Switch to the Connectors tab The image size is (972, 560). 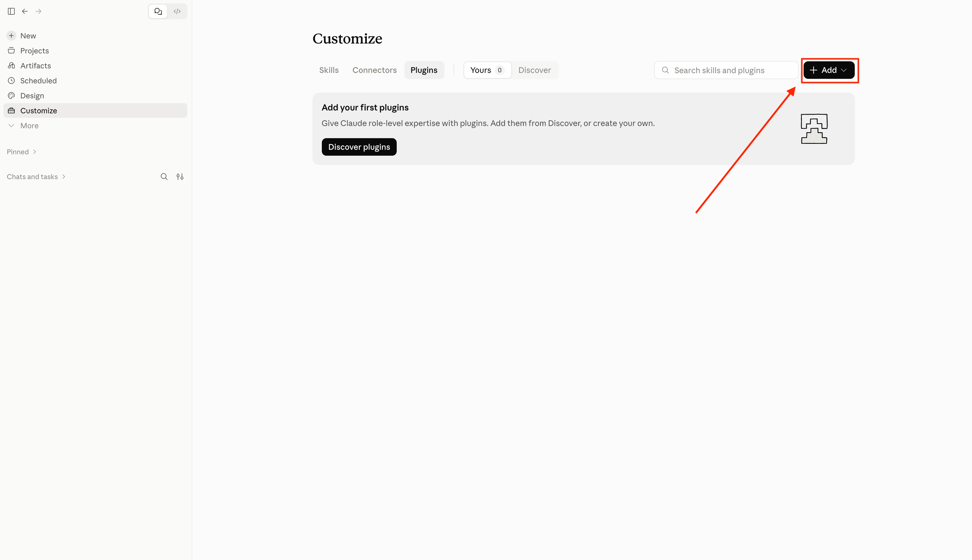[375, 70]
